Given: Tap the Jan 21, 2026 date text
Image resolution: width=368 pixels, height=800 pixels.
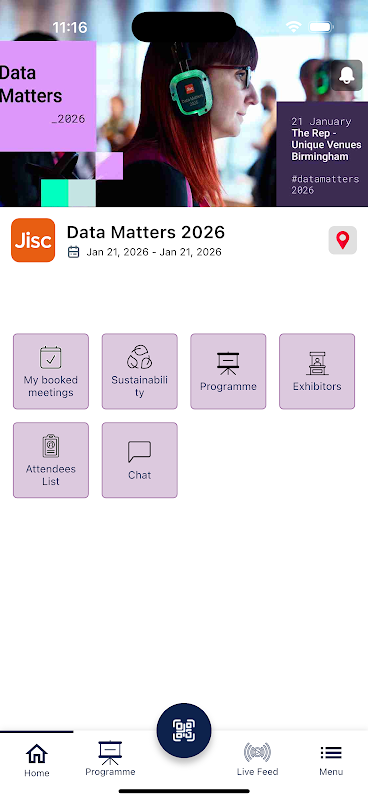Looking at the screenshot, I should click(x=154, y=252).
